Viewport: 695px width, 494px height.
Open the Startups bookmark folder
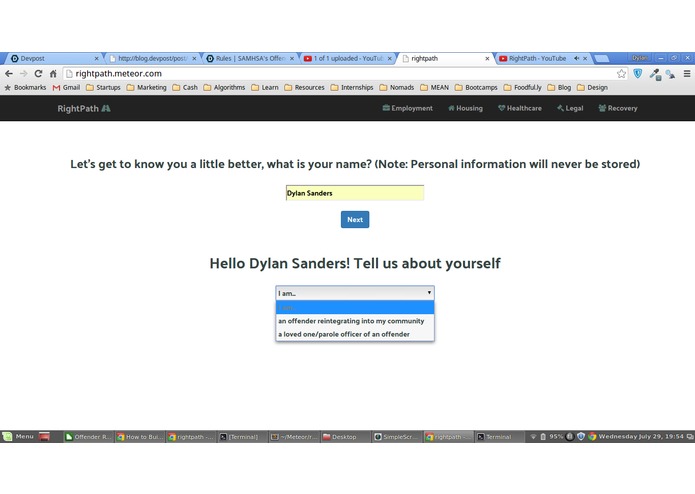103,88
